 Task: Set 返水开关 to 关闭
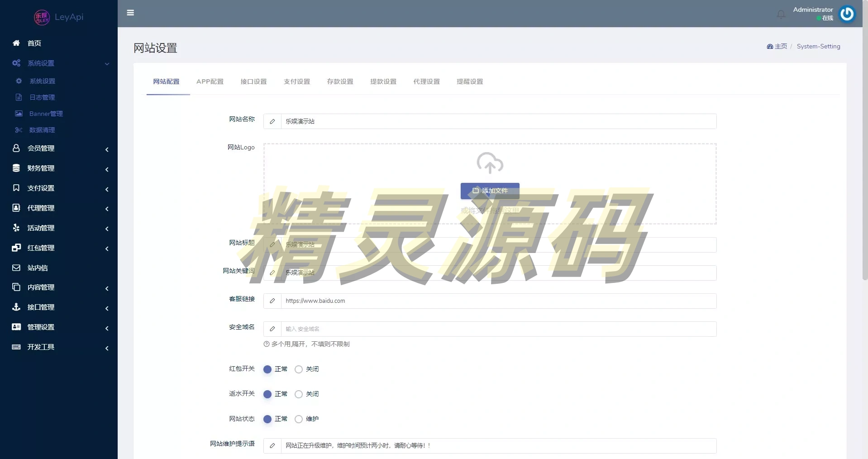299,394
